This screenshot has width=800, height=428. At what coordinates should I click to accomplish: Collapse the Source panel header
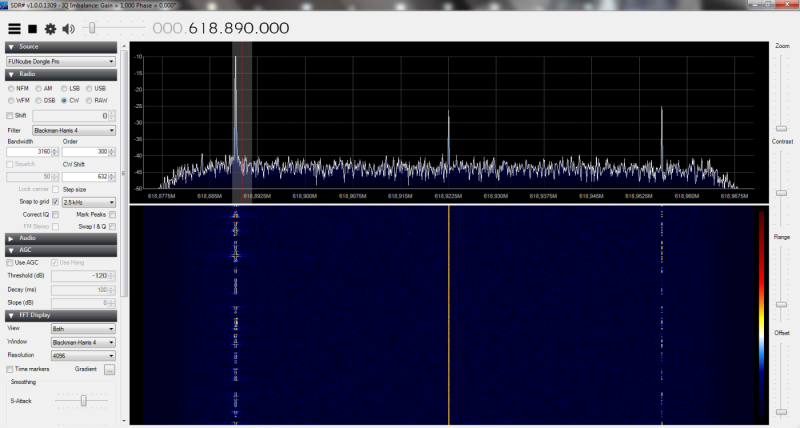pos(61,47)
